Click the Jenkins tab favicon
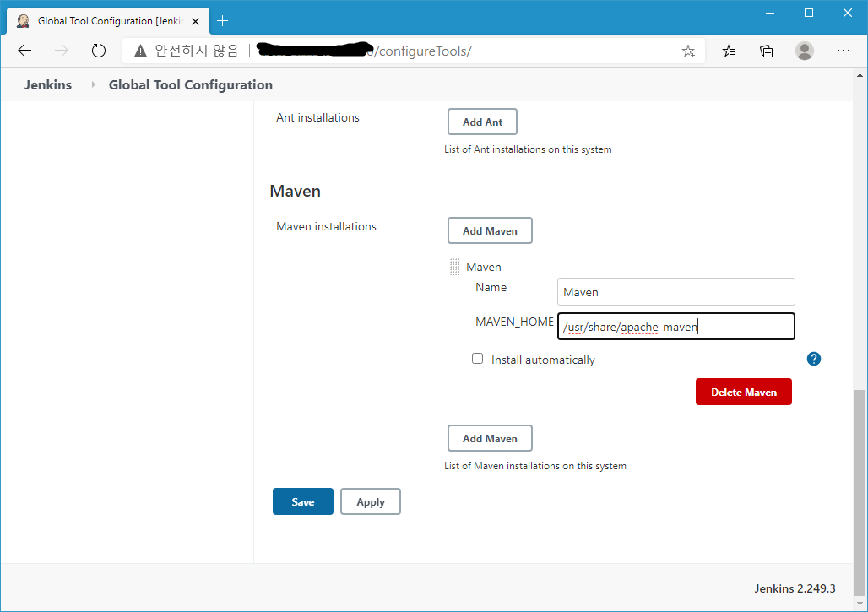Image resolution: width=868 pixels, height=612 pixels. (x=23, y=21)
